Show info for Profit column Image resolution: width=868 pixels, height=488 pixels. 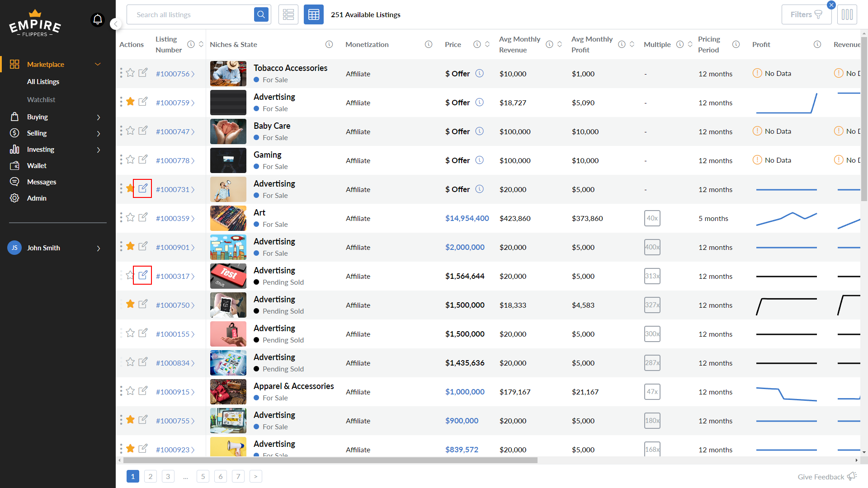tap(817, 44)
